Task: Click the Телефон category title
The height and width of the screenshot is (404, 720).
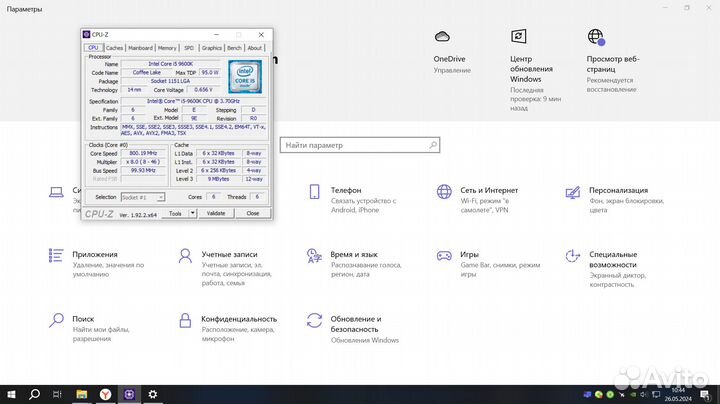Action: (346, 190)
